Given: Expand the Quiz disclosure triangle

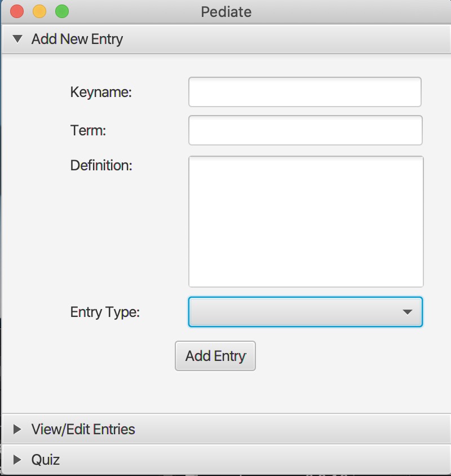Looking at the screenshot, I should click(17, 460).
